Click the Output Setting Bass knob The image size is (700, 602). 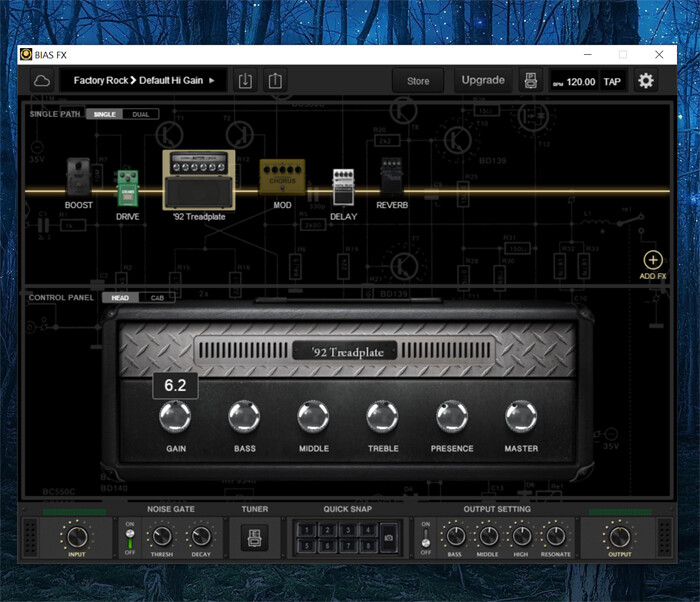click(x=455, y=536)
